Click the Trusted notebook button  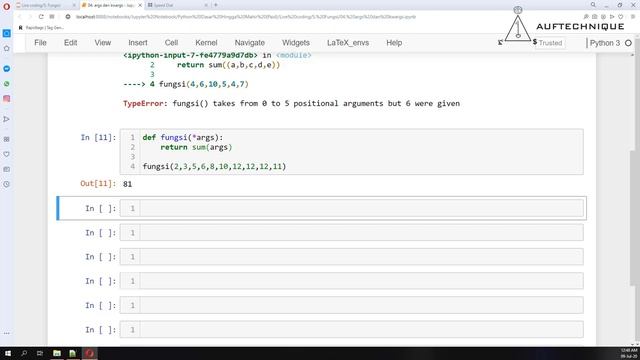550,43
